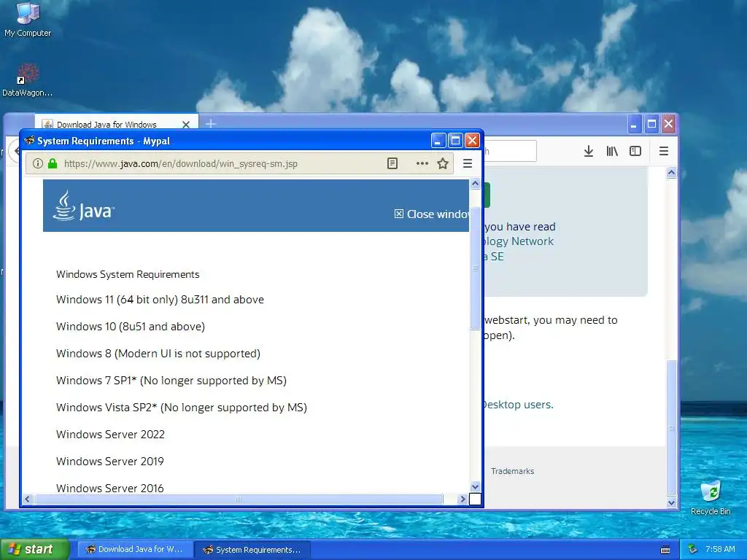
Task: Toggle reader view in System Requirements window
Action: [392, 164]
